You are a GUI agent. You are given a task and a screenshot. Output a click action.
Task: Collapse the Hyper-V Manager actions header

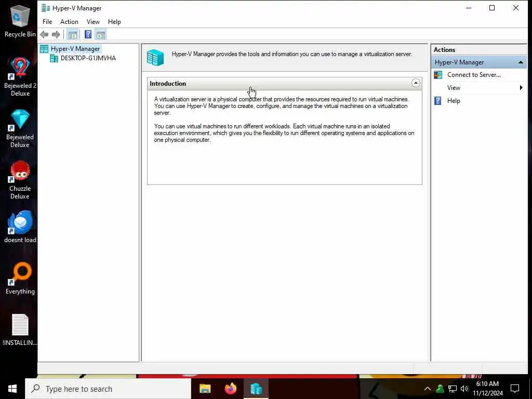click(521, 62)
